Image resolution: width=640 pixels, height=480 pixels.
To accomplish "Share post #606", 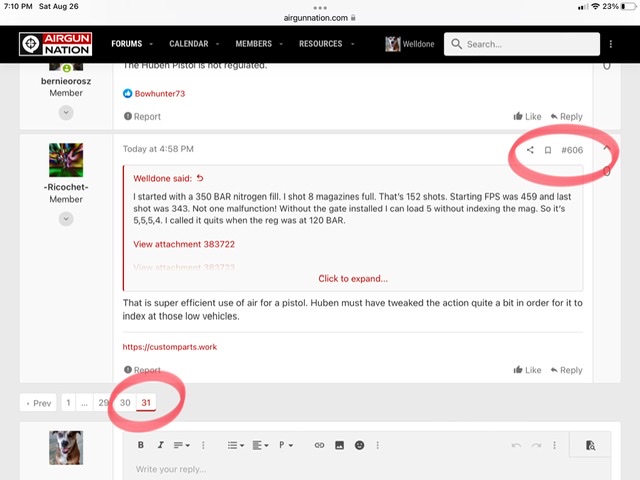I will [x=530, y=150].
